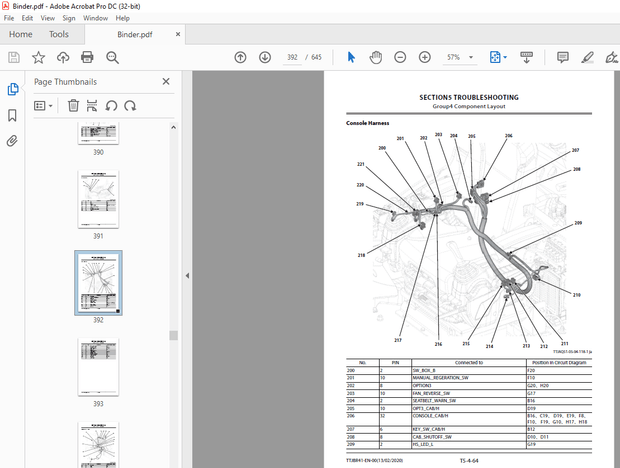This screenshot has height=468, width=620.
Task: Switch to the Home tab
Action: click(21, 34)
